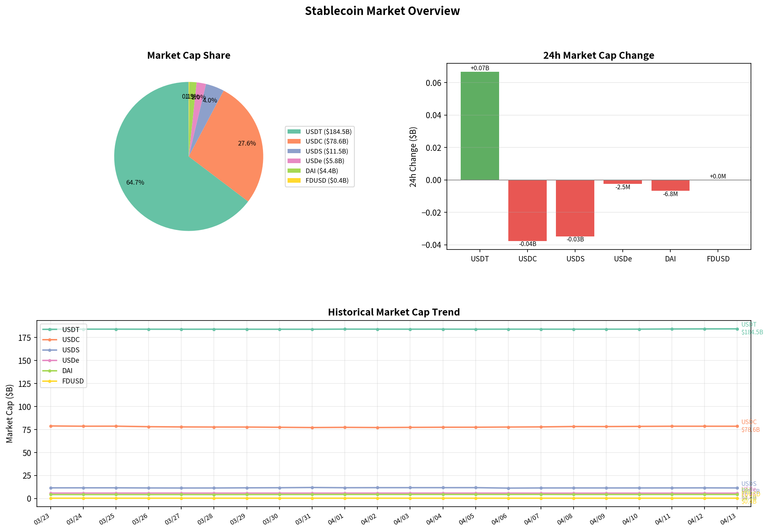Viewport: 769px width, 532px height.
Task: Click the USDS entry in trend chart legend
Action: pyautogui.click(x=61, y=350)
